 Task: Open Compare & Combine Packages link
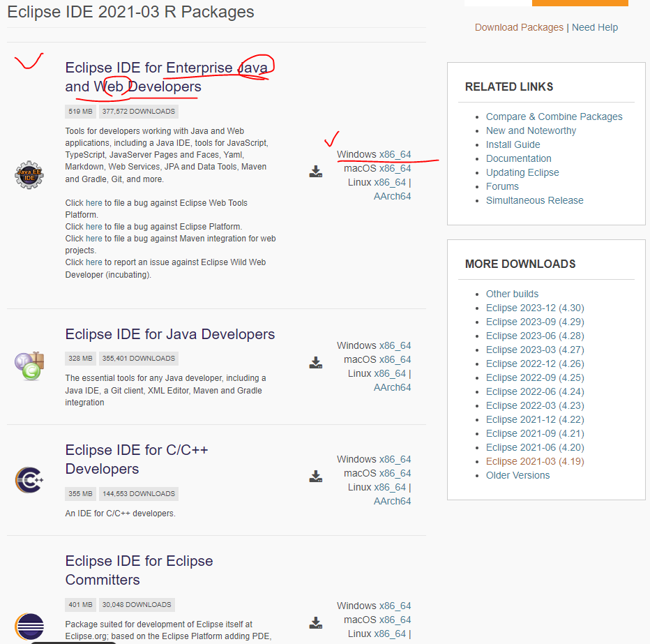click(x=554, y=117)
